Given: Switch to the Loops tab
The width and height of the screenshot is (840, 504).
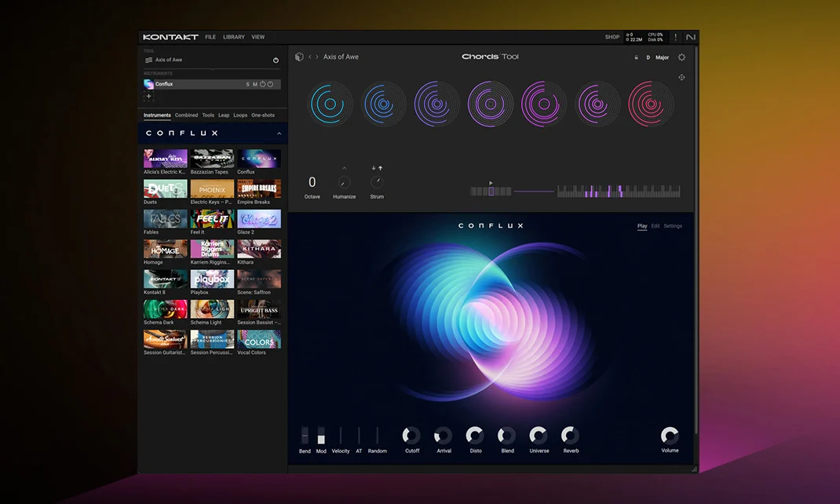Looking at the screenshot, I should coord(240,115).
